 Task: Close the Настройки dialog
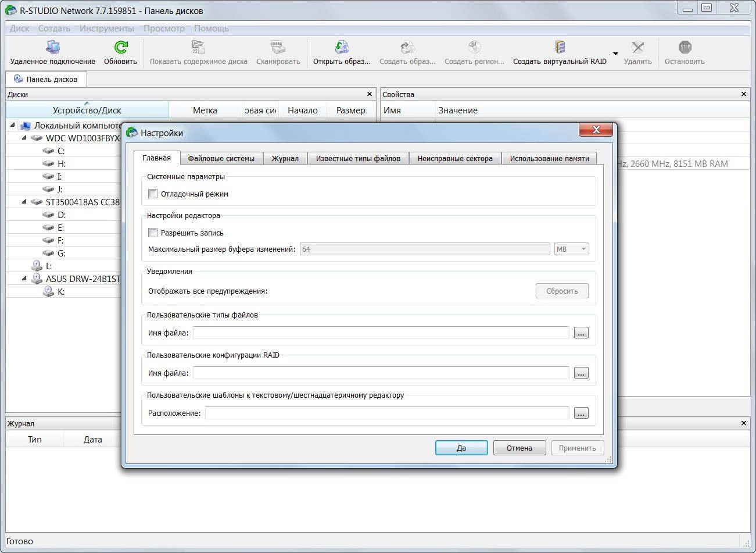point(596,130)
